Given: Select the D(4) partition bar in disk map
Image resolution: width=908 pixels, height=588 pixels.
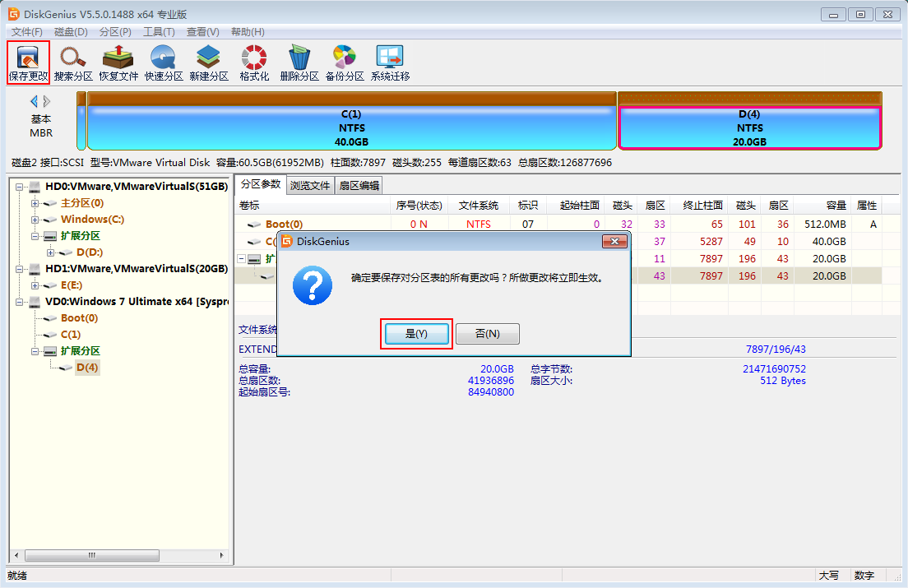Looking at the screenshot, I should pos(749,128).
